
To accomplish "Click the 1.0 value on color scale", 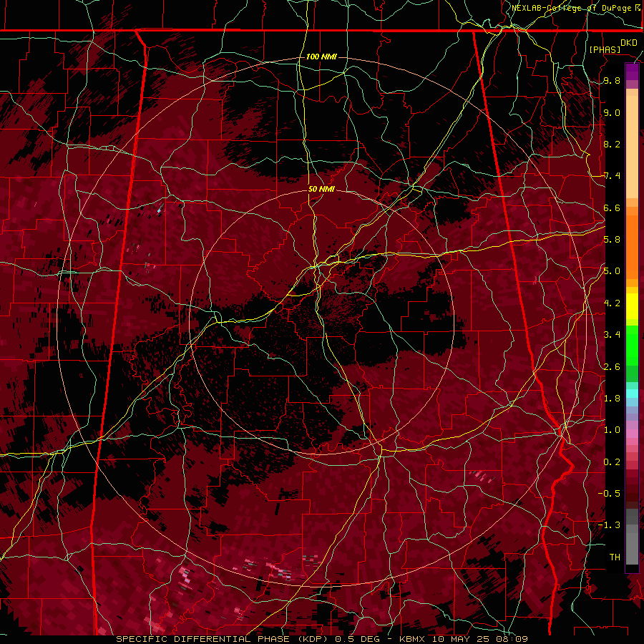I will pos(612,430).
